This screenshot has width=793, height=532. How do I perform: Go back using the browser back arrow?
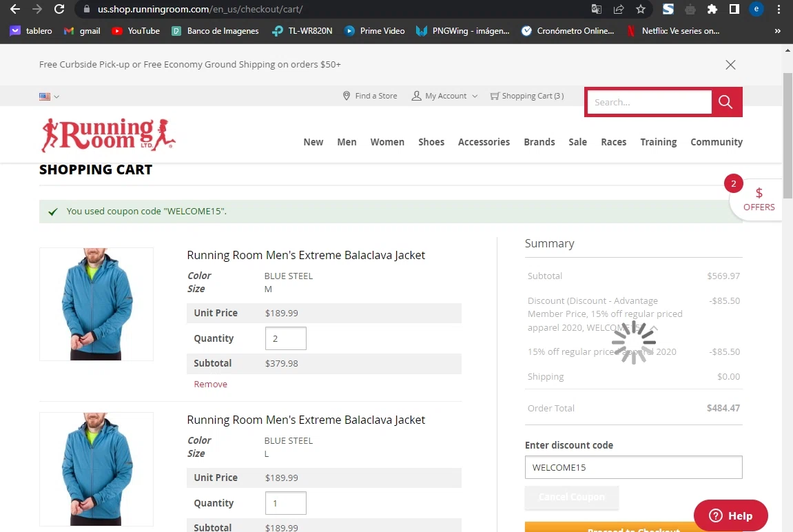pos(14,9)
